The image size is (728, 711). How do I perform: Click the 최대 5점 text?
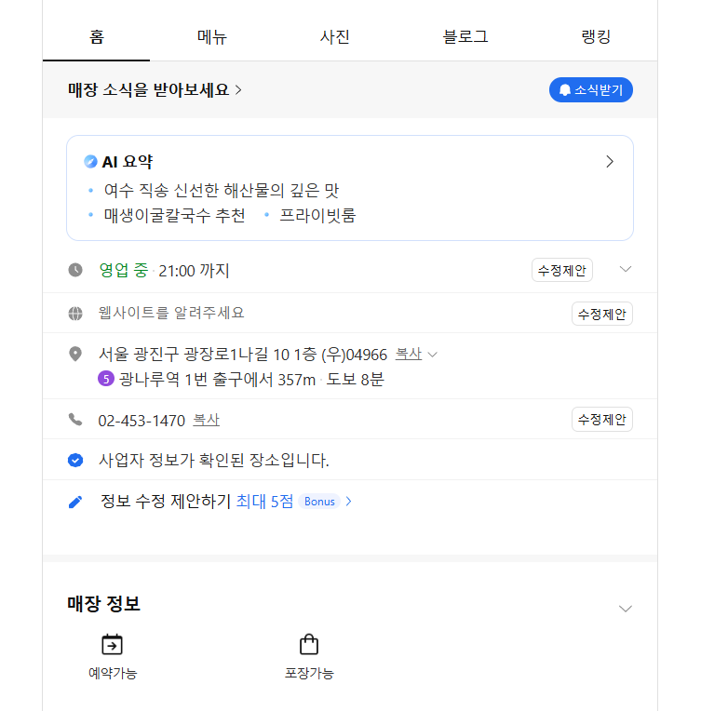click(264, 502)
